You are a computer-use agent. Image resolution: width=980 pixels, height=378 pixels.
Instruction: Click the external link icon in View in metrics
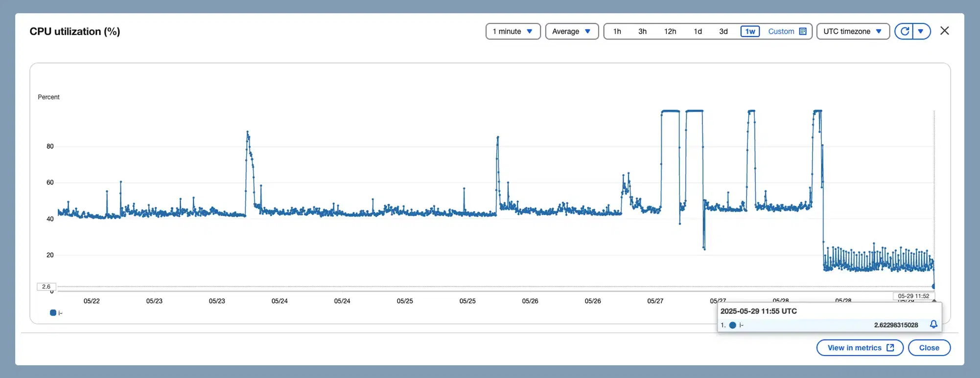point(890,348)
